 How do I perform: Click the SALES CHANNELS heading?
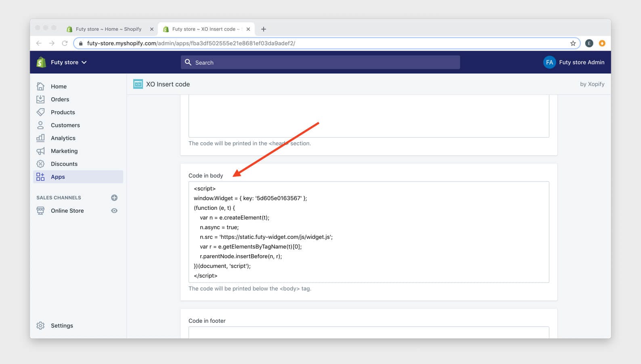[x=59, y=198]
